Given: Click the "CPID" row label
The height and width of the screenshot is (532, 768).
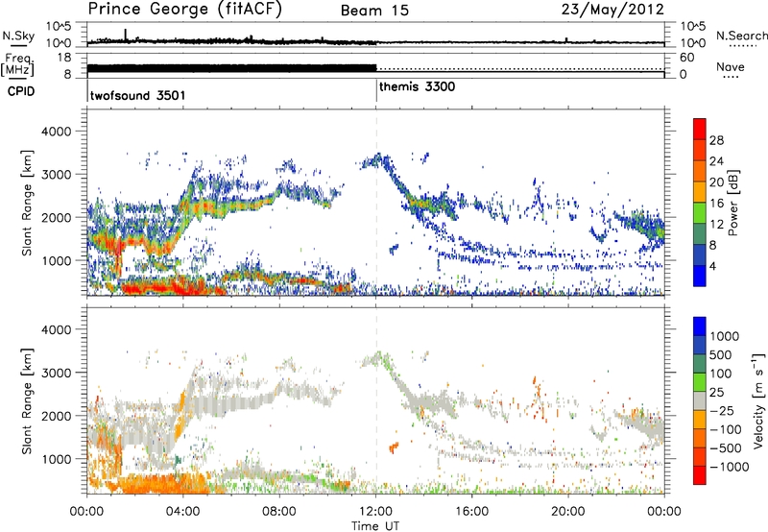Looking at the screenshot, I should [x=20, y=91].
